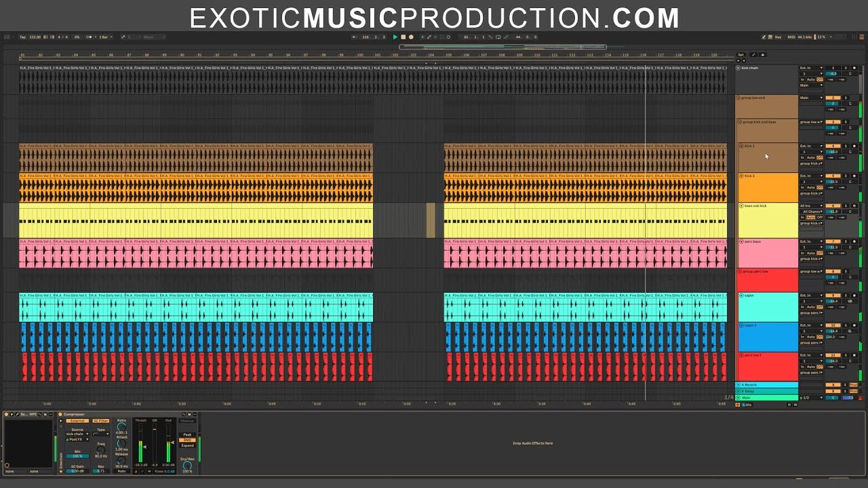Click the 122.00 tempo field
868x488 pixels.
pos(35,37)
